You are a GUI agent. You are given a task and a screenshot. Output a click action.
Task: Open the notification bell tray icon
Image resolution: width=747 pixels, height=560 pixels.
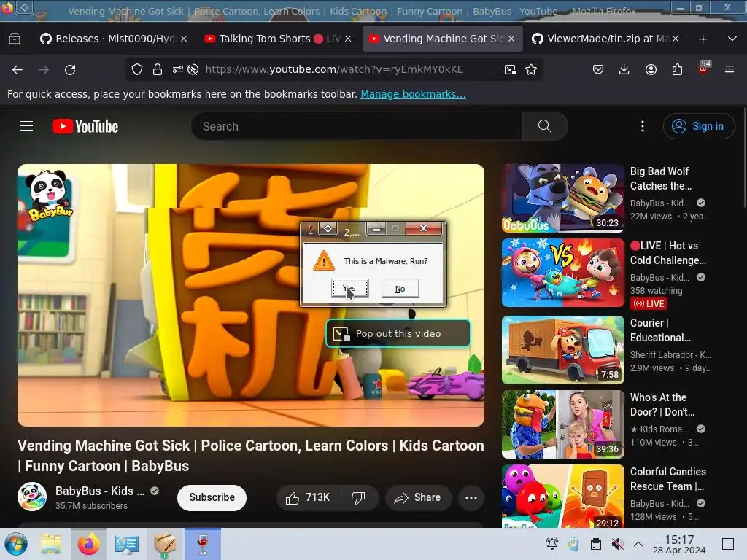point(552,543)
